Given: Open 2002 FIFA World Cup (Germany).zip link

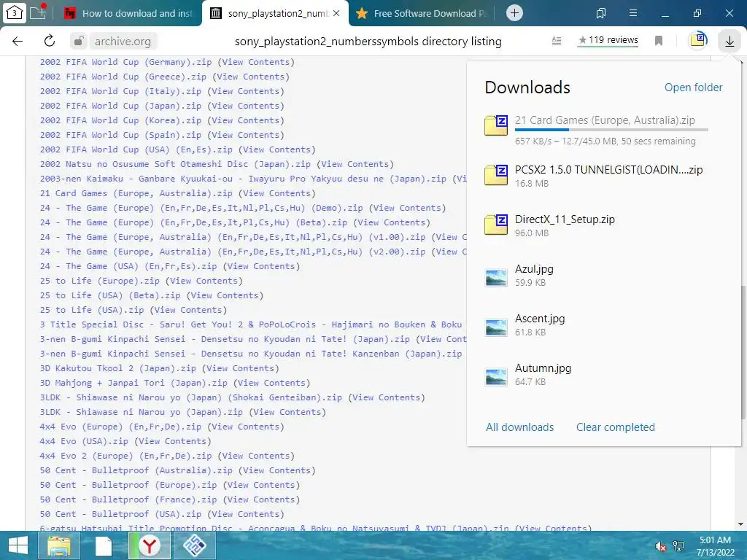Looking at the screenshot, I should point(125,62).
